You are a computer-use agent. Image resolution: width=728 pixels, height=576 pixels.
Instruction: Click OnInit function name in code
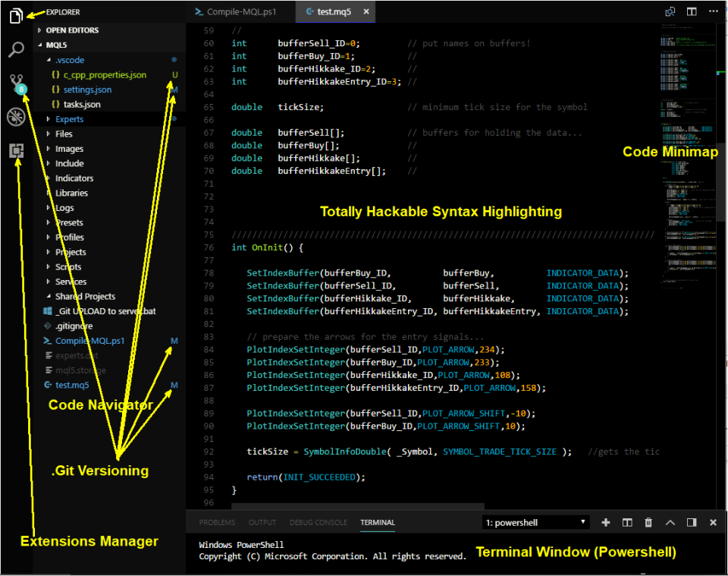[267, 247]
